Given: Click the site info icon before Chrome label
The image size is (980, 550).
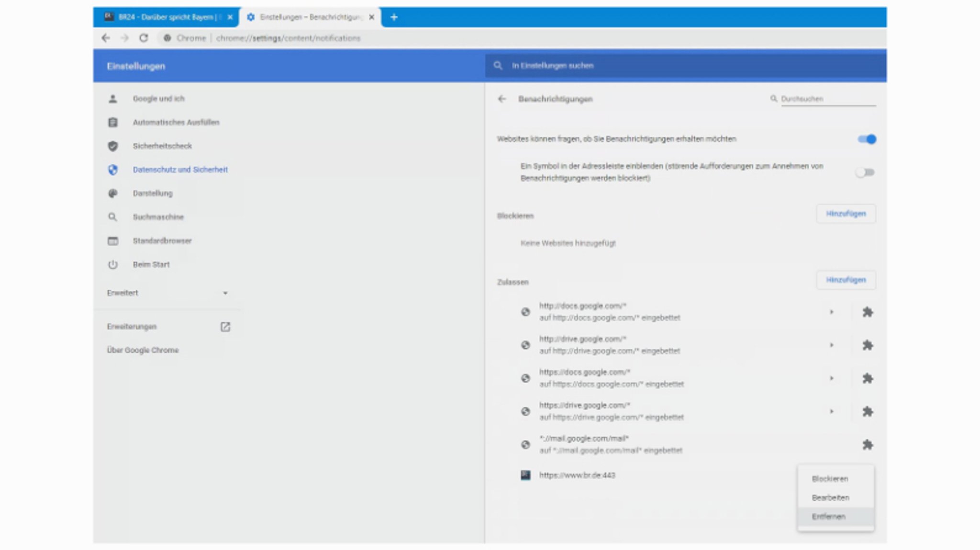Looking at the screenshot, I should [x=167, y=38].
